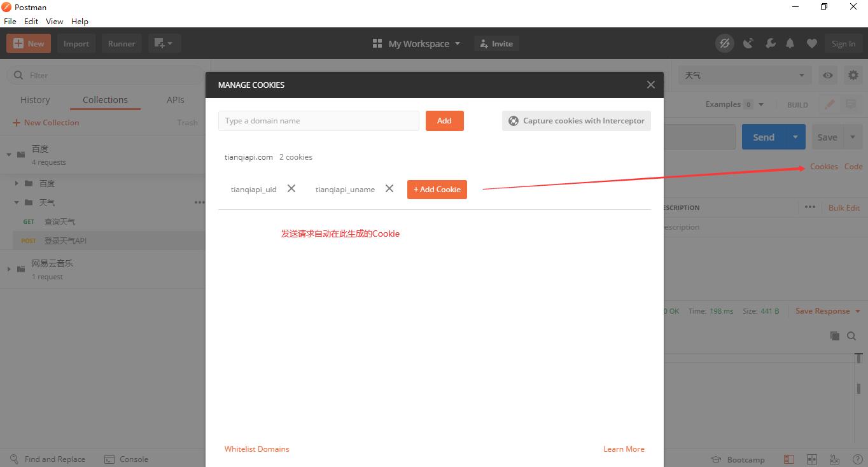The image size is (868, 467).
Task: Search the response with magnifier icon
Action: tap(851, 336)
